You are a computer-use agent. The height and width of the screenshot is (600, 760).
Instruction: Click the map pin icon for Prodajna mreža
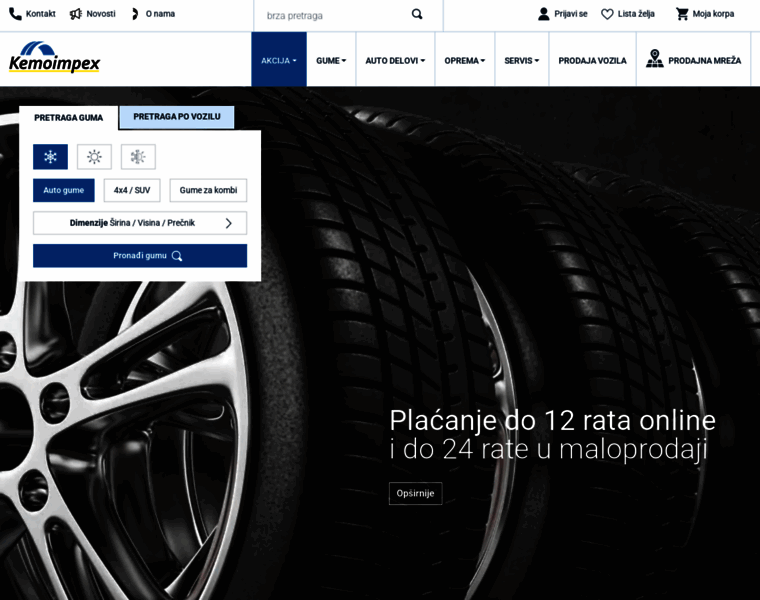654,59
